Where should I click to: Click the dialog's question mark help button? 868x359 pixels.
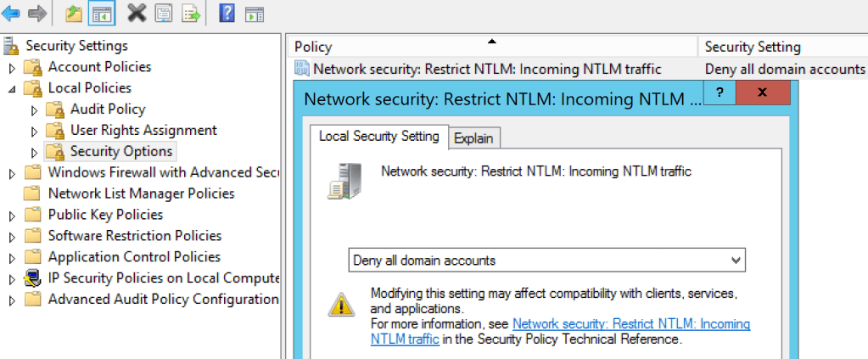[720, 93]
